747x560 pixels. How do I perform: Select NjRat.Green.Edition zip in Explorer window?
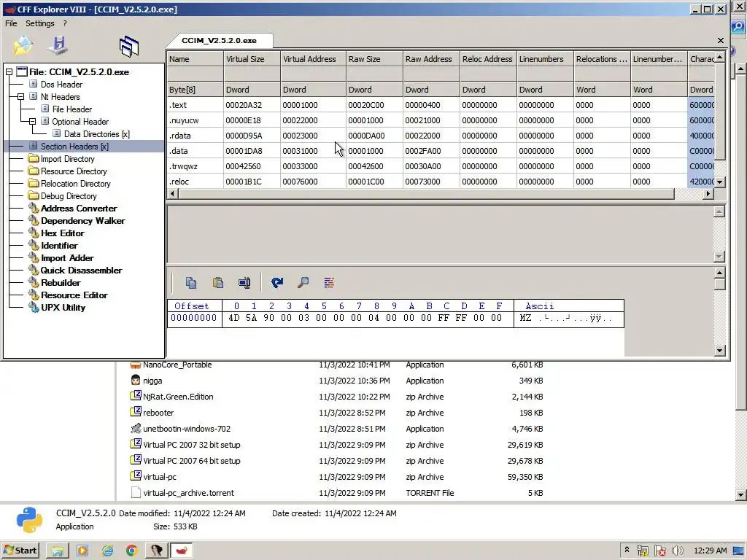(178, 397)
